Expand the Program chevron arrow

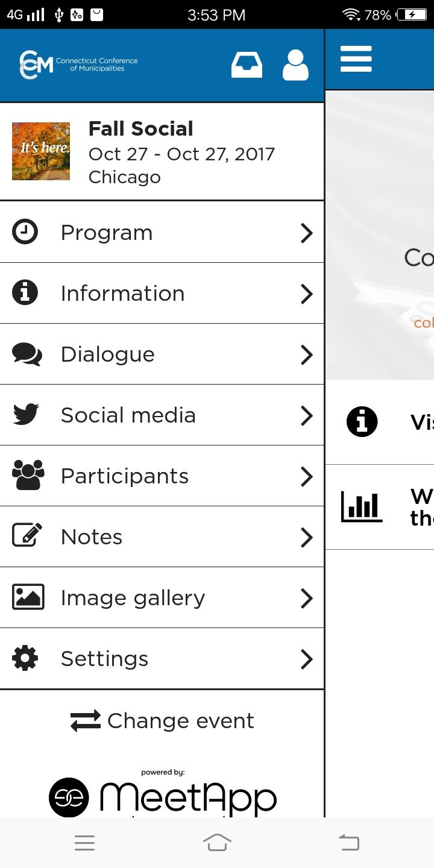(x=307, y=233)
